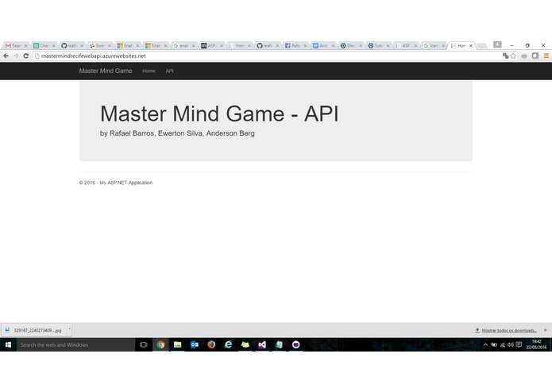The height and width of the screenshot is (392, 552).
Task: Open Internet Explorer from taskbar
Action: [x=228, y=344]
